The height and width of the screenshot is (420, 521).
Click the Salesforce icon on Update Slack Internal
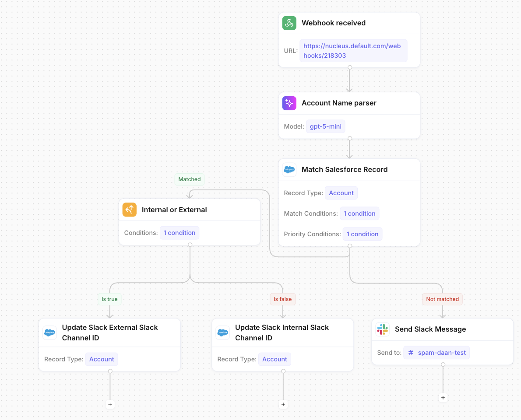coord(223,333)
